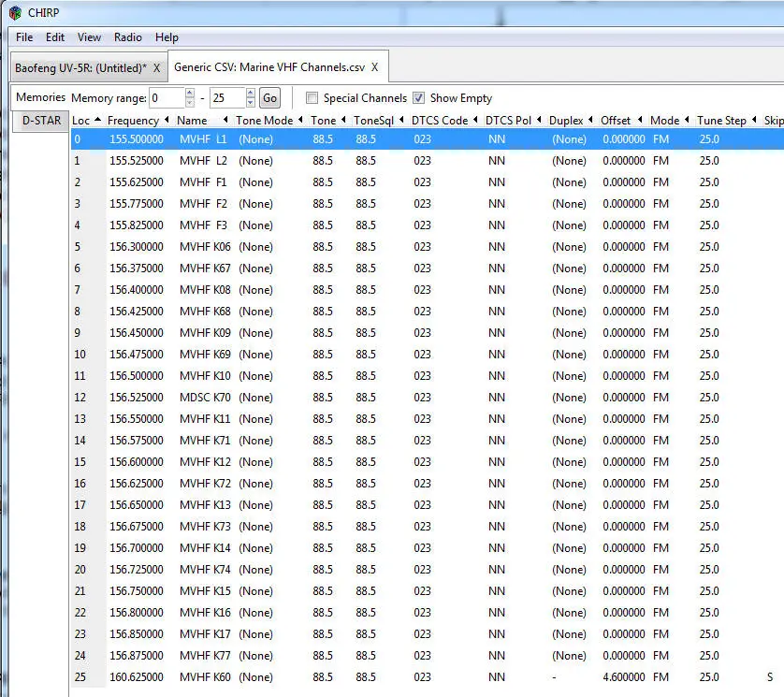Decrease the memory range start value
784x697 pixels.
190,103
